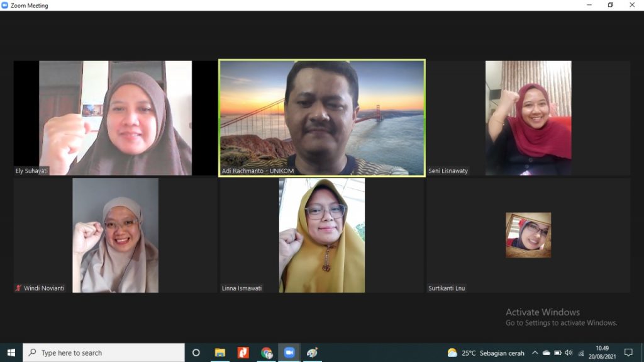
Task: Open the orange PowerPoint taskbar app
Action: click(243, 353)
